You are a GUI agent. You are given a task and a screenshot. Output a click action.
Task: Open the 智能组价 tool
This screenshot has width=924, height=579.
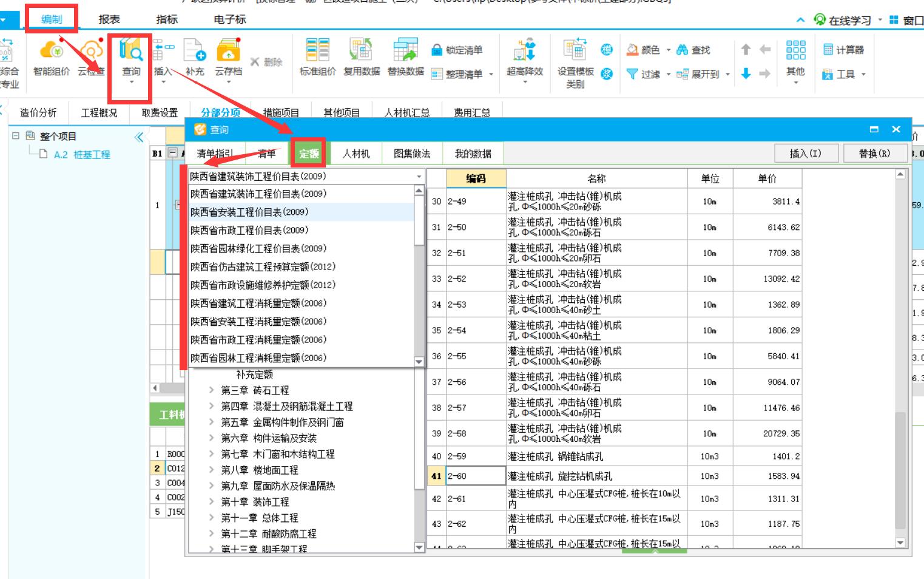point(52,58)
